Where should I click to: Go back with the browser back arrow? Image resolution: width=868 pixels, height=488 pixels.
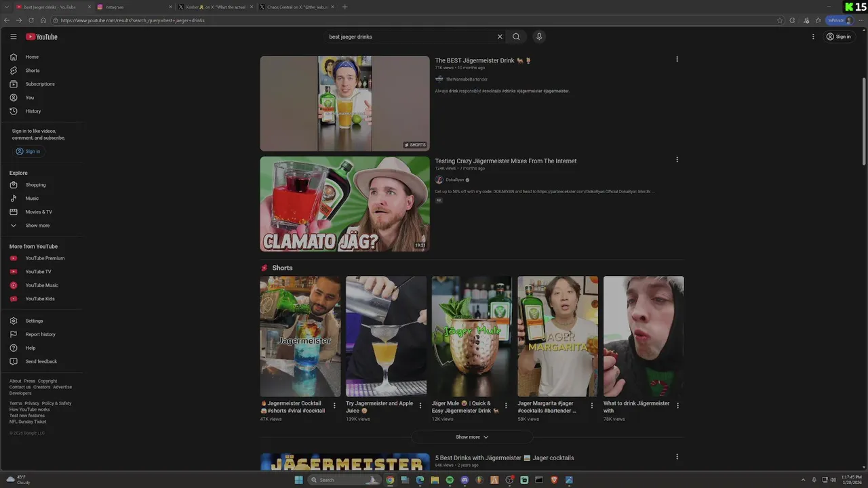coord(8,20)
